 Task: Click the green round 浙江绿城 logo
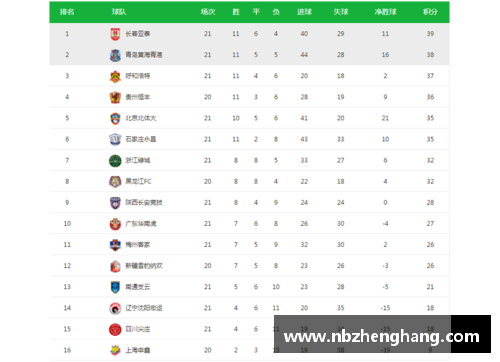[115, 161]
